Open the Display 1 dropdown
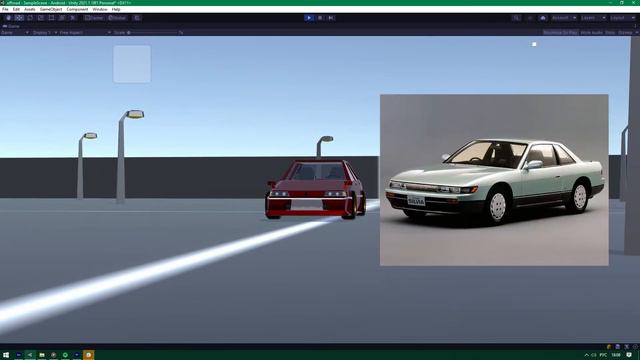640x360 pixels. [x=44, y=33]
